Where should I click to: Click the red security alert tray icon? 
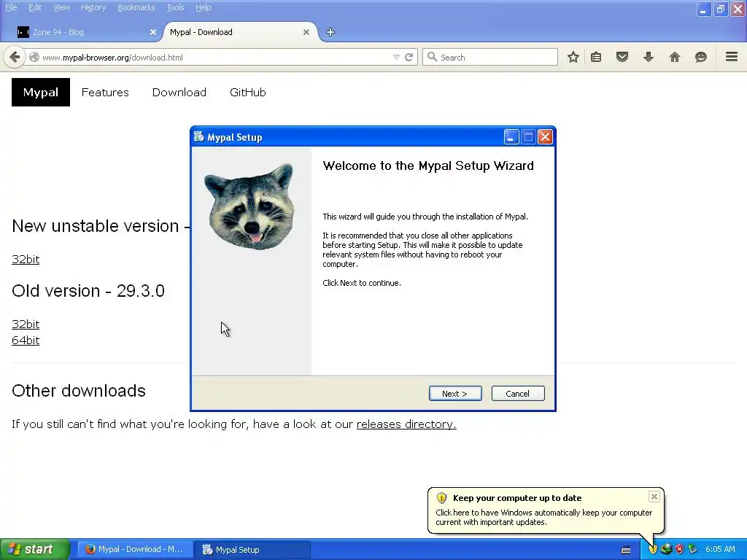(x=679, y=549)
